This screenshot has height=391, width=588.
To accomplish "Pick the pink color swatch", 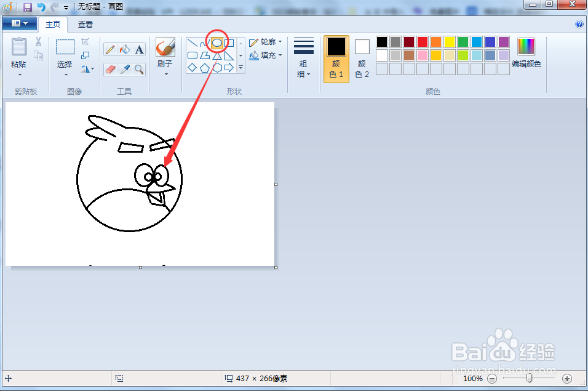I will (423, 55).
